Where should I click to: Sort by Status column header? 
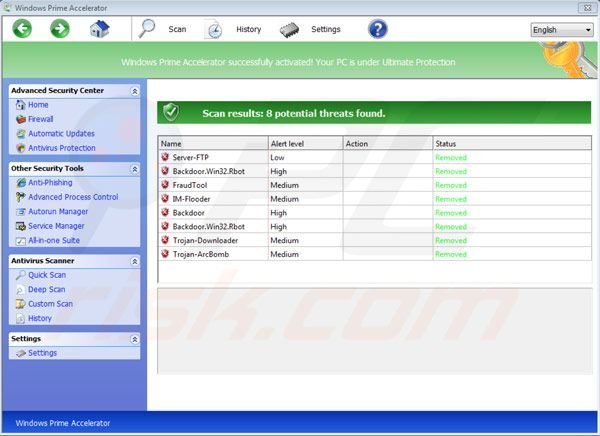512,144
